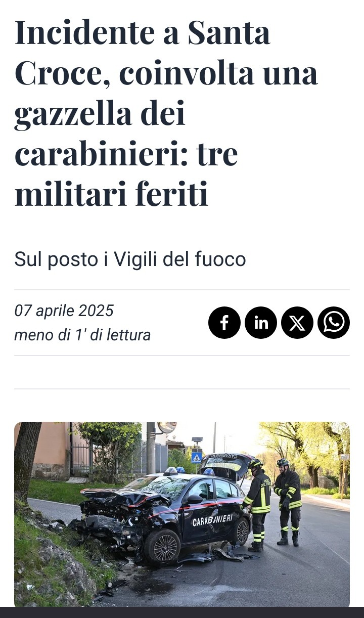Screen dimensions: 364x618
Task: Tap the words 'militari feriti' in the headline
Action: click(111, 194)
